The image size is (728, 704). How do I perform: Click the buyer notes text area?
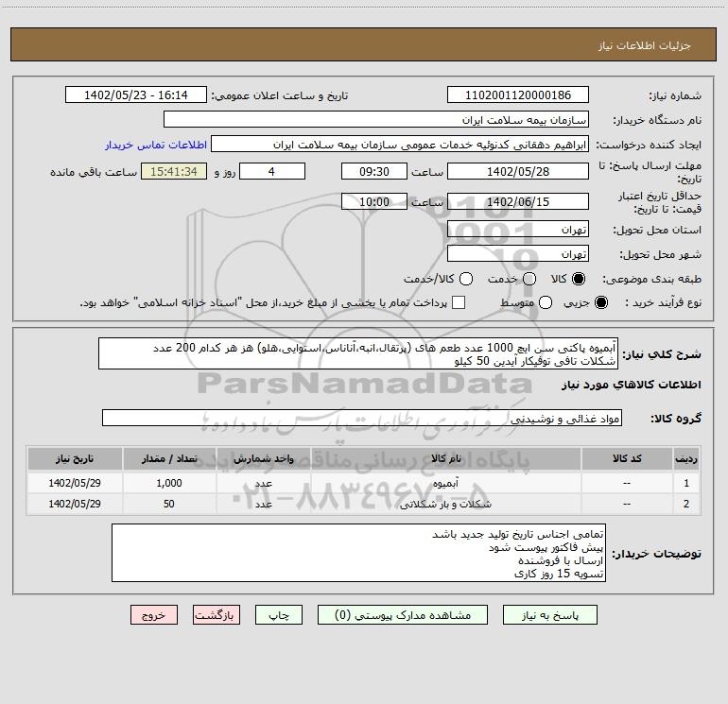[358, 553]
